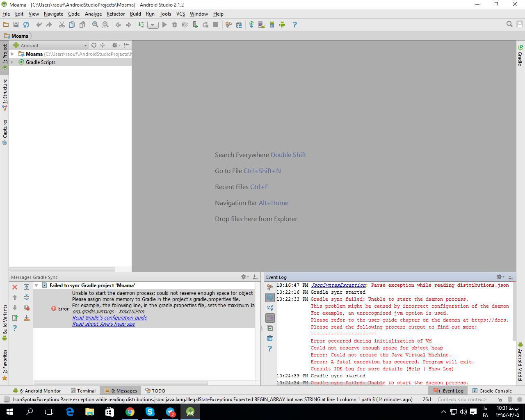This screenshot has height=420, width=525.
Task: Click the Project panel horizontal scrollbar
Action: pyautogui.click(x=62, y=269)
